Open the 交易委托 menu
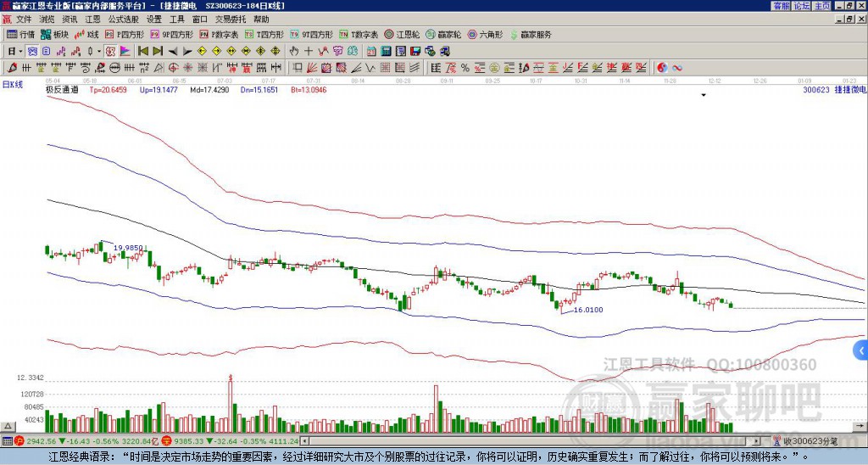 [x=231, y=20]
